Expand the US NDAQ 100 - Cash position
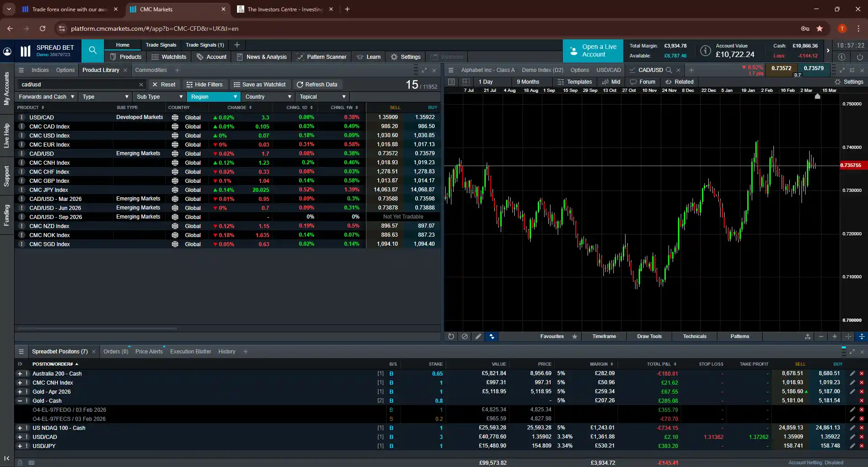Screen dimensions: 868x467 pyautogui.click(x=20, y=428)
